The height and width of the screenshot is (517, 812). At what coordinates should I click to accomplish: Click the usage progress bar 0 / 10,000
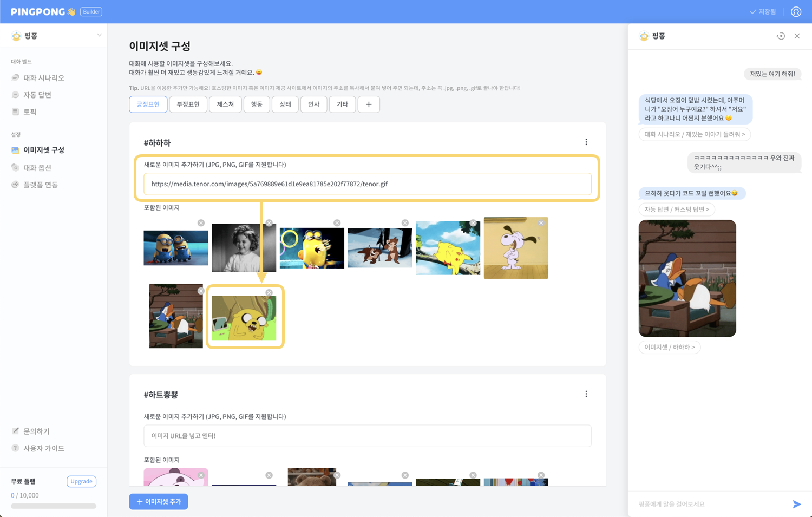[54, 506]
